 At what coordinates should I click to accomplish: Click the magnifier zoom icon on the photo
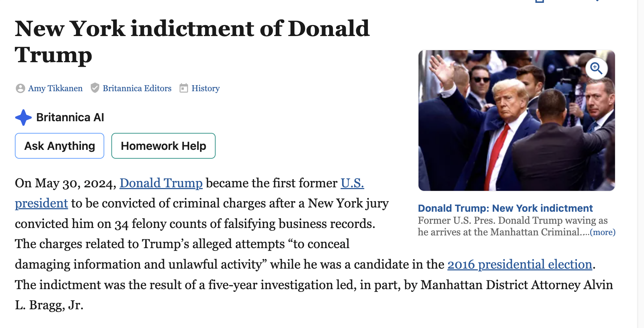tap(596, 68)
